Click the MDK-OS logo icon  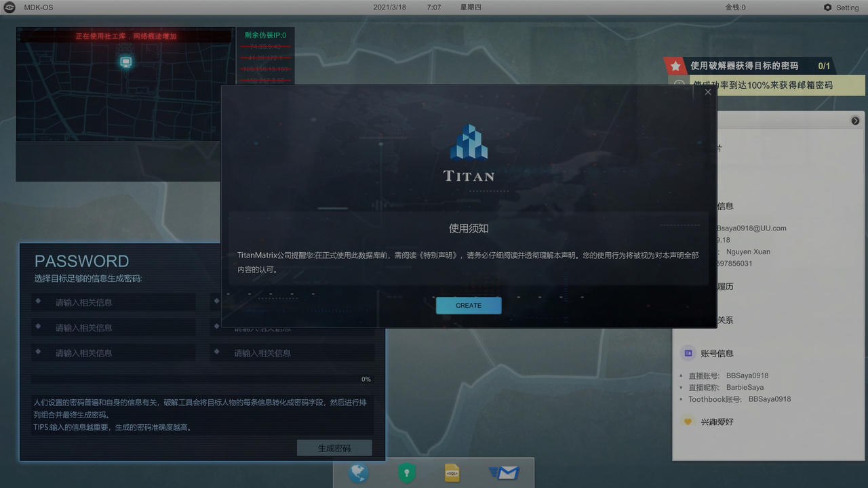click(x=9, y=7)
